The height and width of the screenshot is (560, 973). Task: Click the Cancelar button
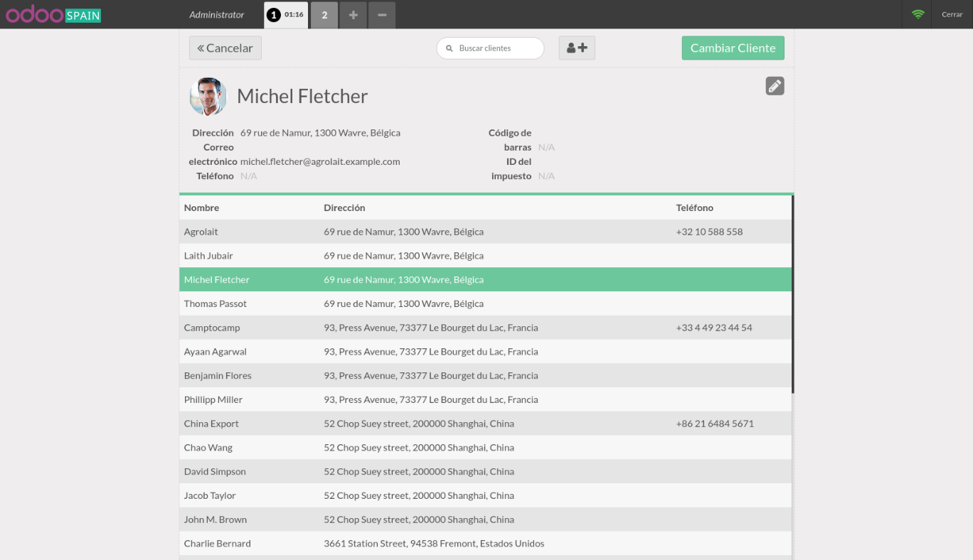225,48
